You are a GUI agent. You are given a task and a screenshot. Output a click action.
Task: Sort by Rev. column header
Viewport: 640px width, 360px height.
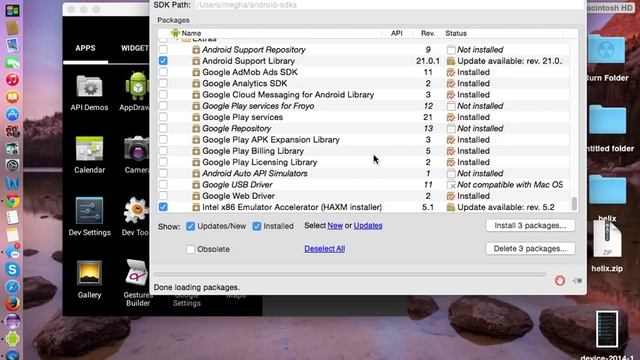(x=428, y=33)
